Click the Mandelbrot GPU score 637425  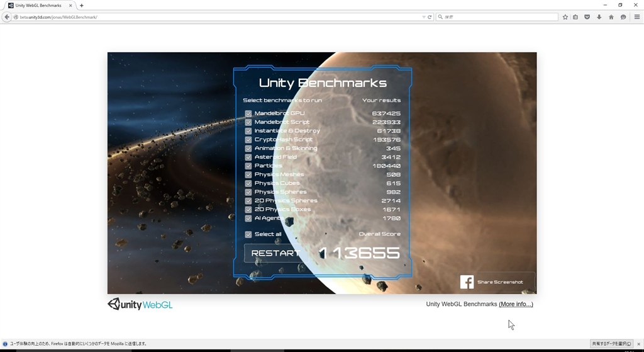click(x=387, y=113)
